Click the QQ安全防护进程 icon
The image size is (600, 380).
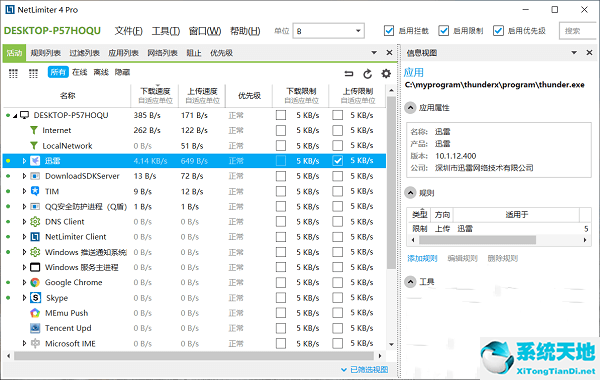35,207
